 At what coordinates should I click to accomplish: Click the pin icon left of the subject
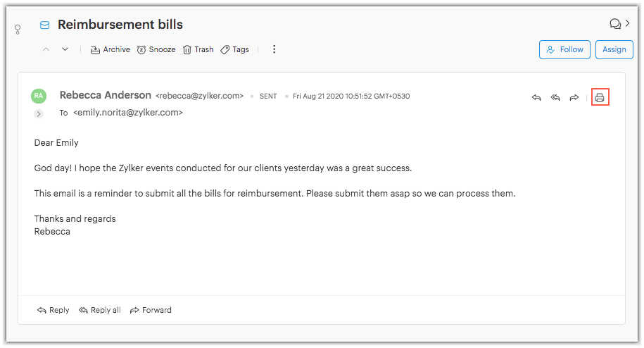click(18, 30)
